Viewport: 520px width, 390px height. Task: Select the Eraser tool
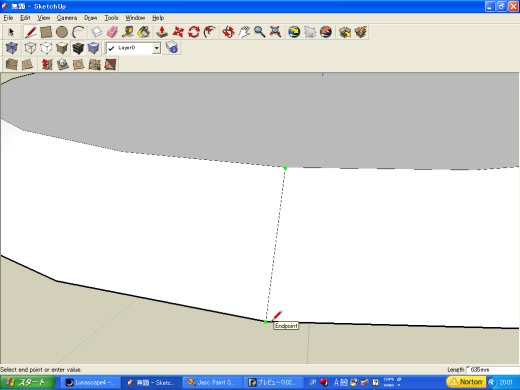tap(112, 32)
